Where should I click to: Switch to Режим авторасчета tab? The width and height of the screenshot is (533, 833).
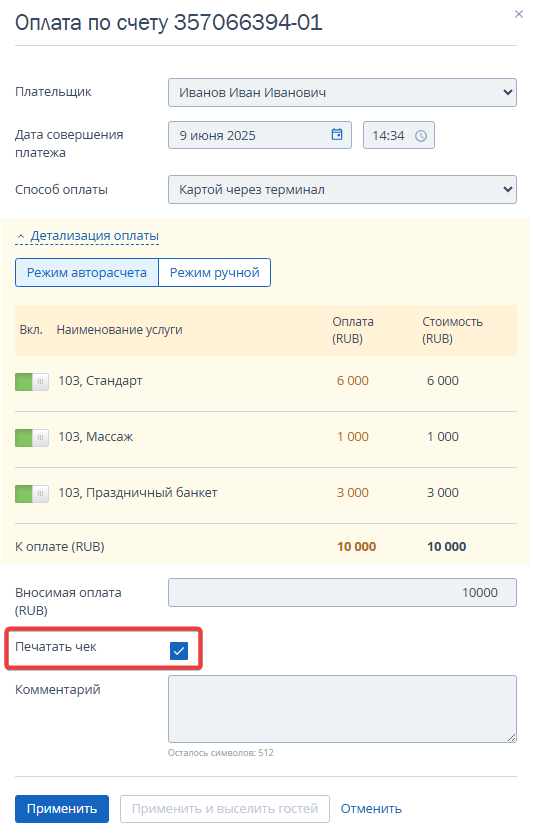click(87, 273)
